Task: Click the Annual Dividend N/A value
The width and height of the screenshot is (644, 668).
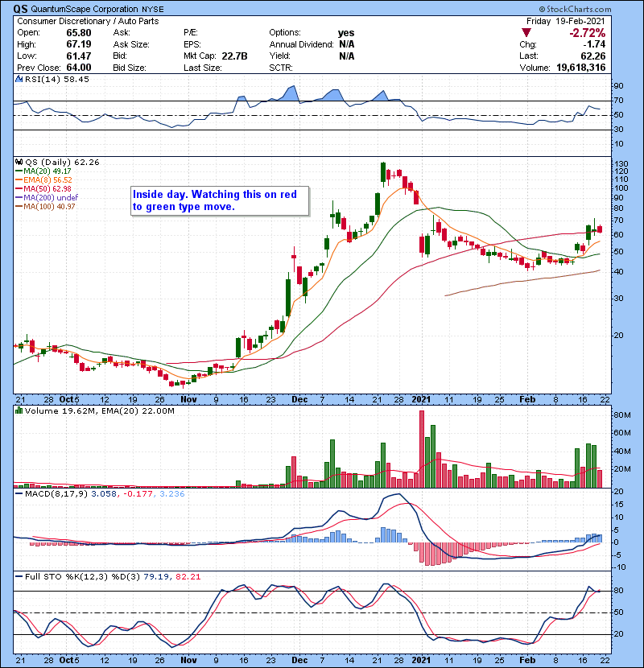Action: (x=346, y=44)
